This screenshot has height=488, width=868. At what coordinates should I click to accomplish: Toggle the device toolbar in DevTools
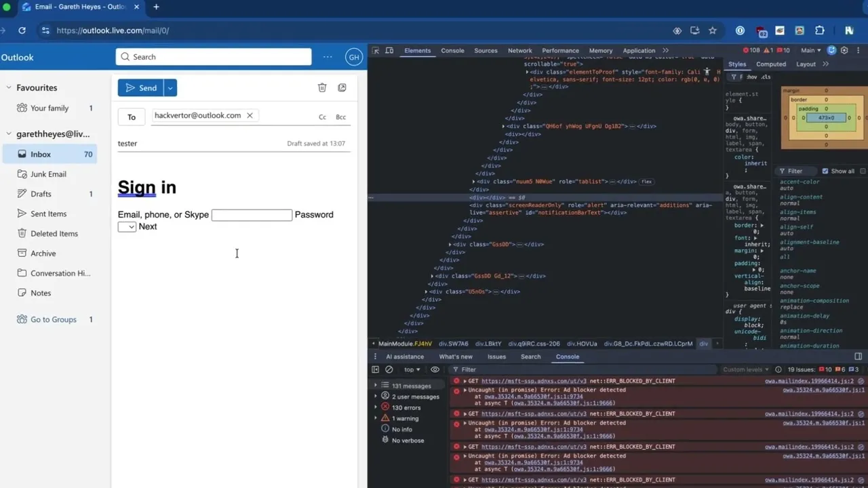389,50
